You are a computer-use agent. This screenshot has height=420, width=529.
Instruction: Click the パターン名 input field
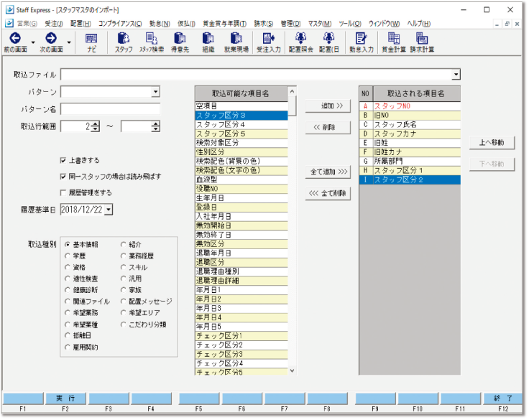pyautogui.click(x=110, y=109)
